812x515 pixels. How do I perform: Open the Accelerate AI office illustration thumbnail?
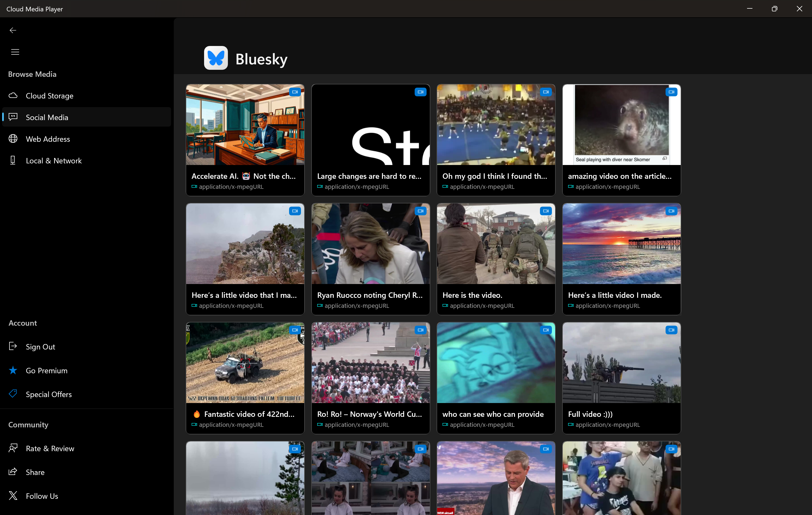(x=245, y=125)
